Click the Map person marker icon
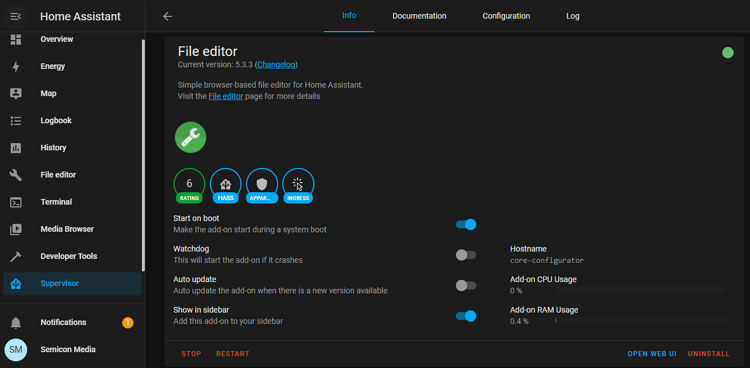The width and height of the screenshot is (750, 368). (16, 93)
